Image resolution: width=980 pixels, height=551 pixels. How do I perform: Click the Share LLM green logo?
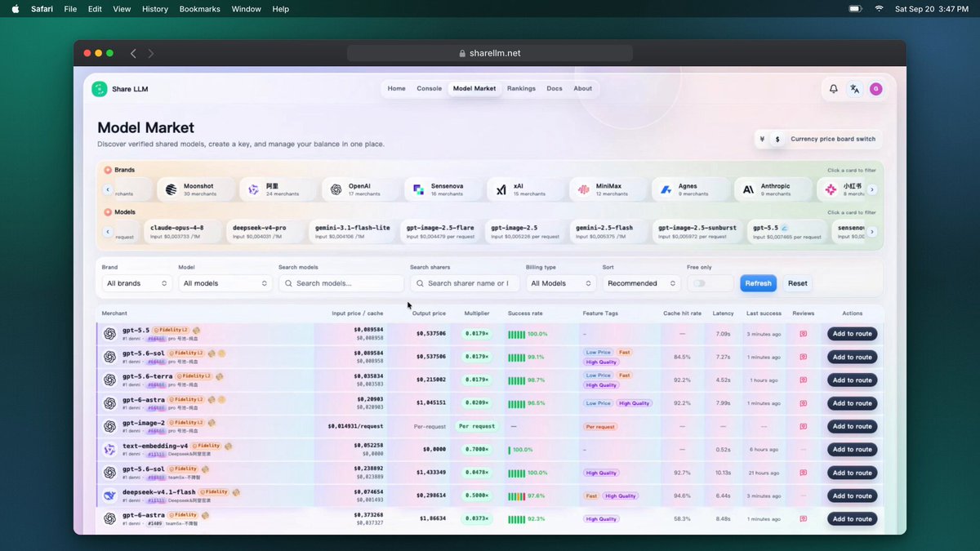coord(100,89)
